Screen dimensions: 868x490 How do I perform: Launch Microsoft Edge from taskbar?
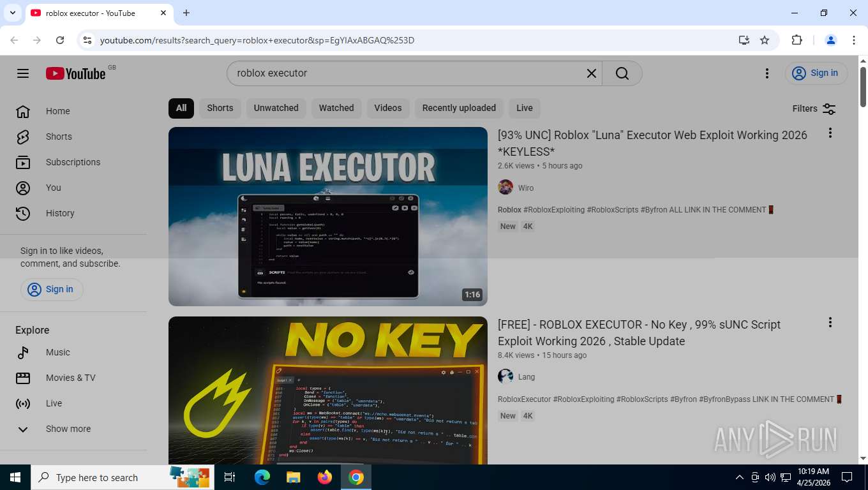tap(262, 477)
